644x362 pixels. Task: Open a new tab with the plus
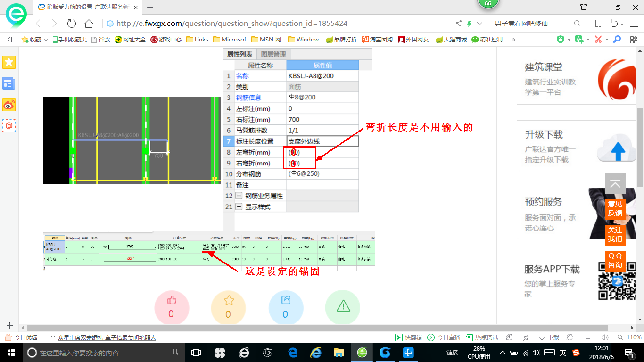point(150,8)
